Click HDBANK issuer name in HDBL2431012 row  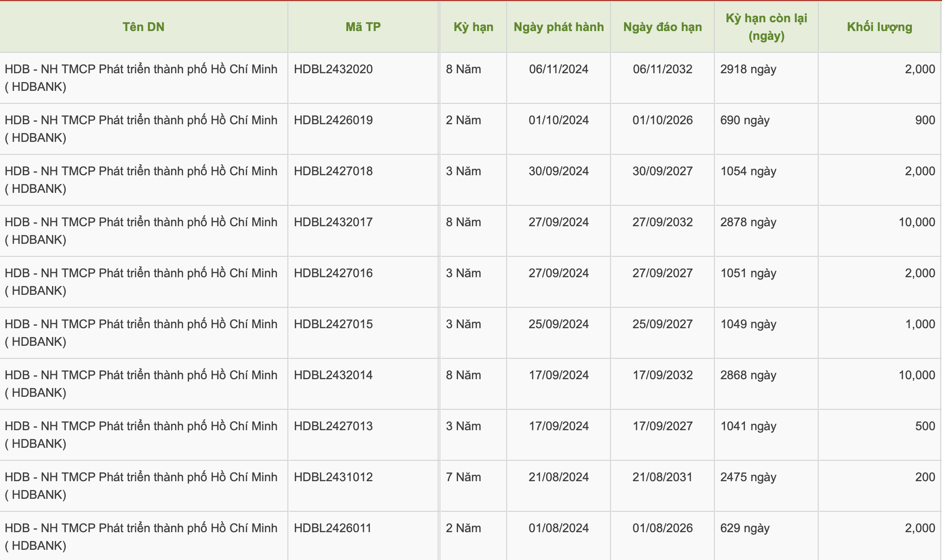point(141,486)
